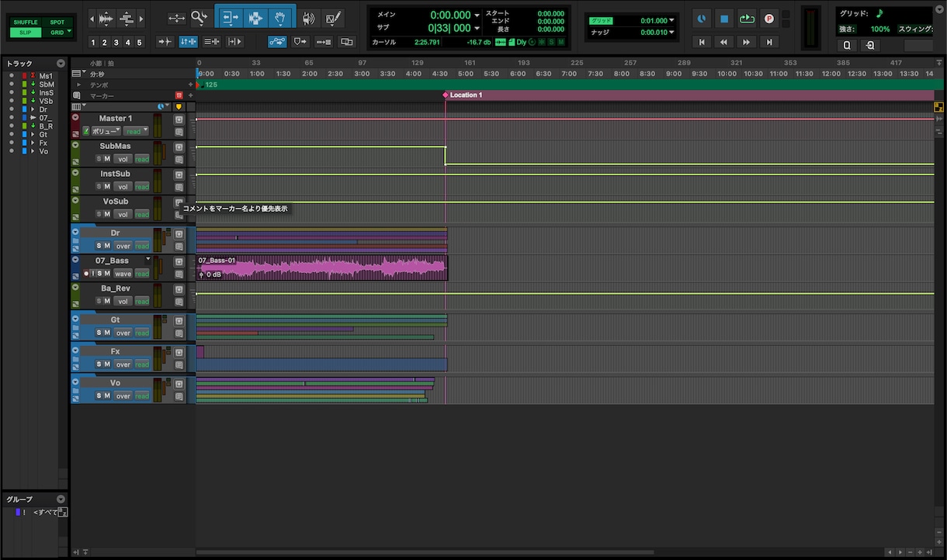The width and height of the screenshot is (947, 560).
Task: Click the horizontal zoom toggle icon
Action: pyautogui.click(x=177, y=18)
